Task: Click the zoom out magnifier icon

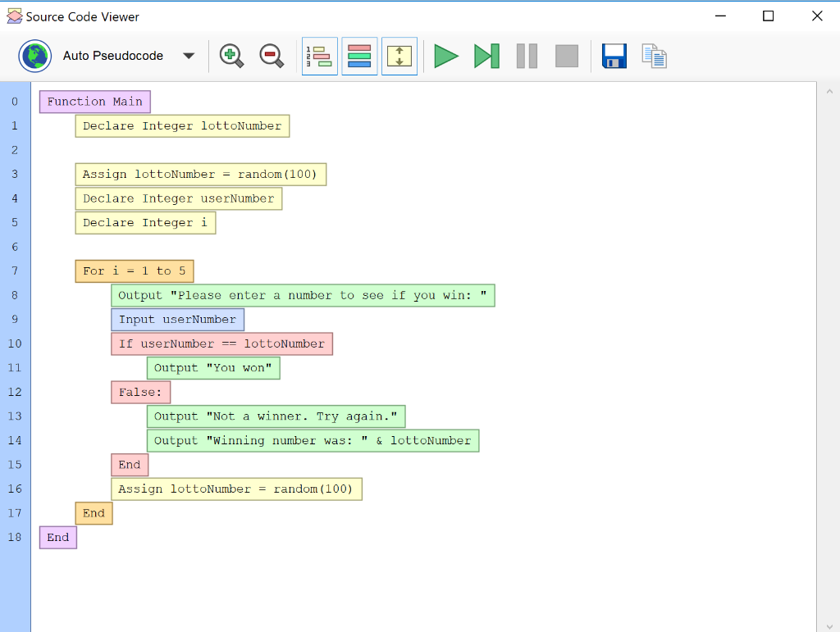Action: pyautogui.click(x=272, y=56)
